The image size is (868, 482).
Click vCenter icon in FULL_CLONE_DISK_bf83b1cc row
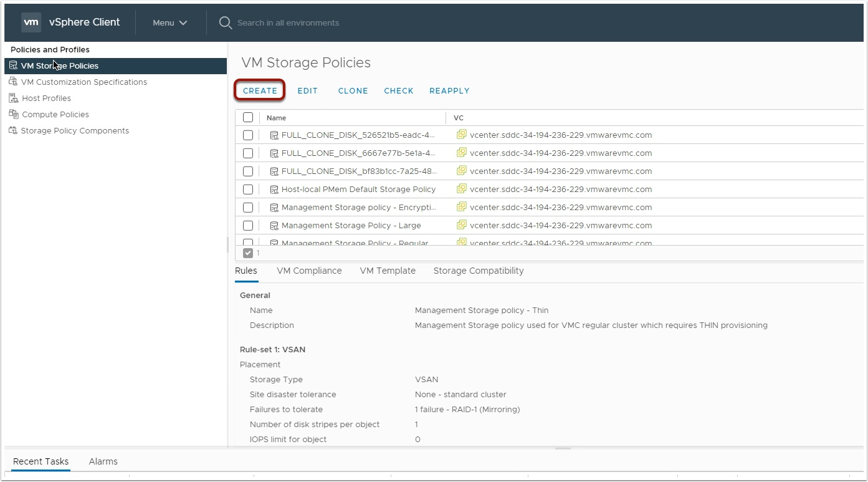coord(462,171)
